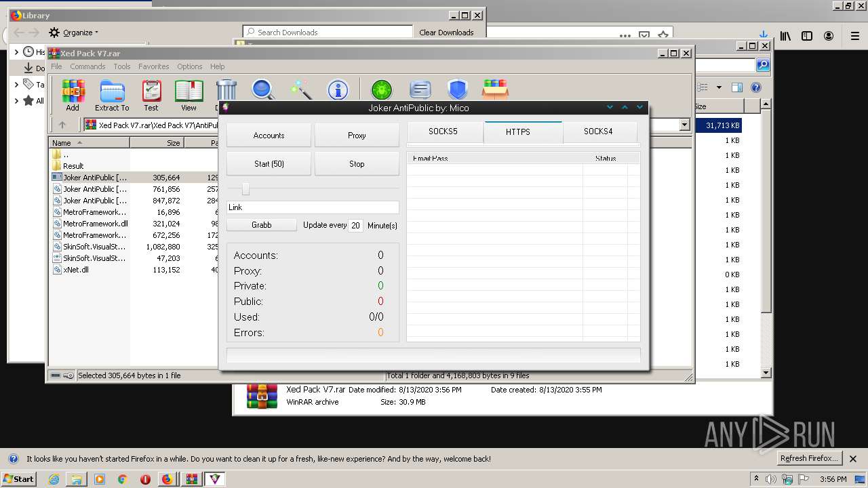Click the Pocket save icon in Firefox
This screenshot has height=488, width=868.
[644, 35]
